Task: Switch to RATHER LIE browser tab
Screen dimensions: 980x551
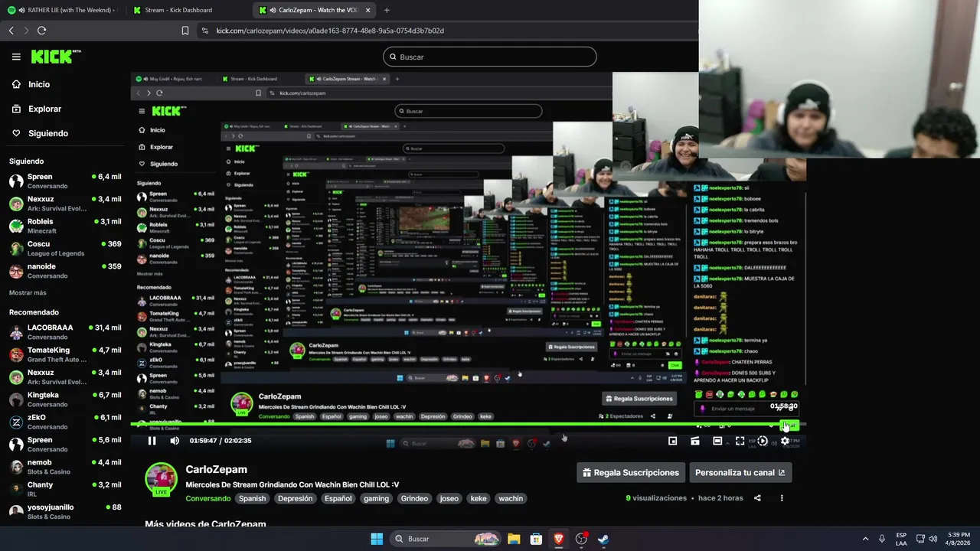Action: 61,10
